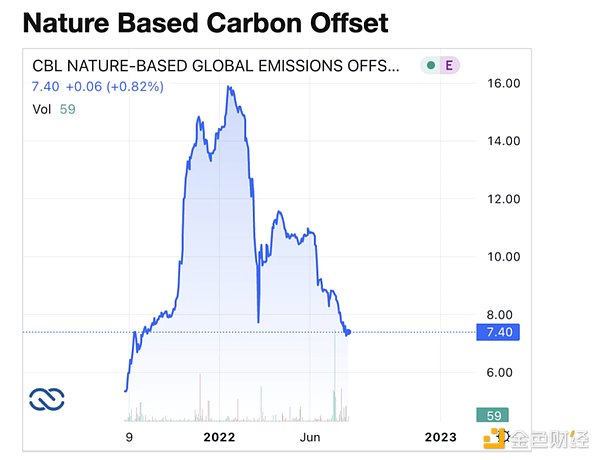This screenshot has width=600, height=460.
Task: Click the purple E badge
Action: 449,65
